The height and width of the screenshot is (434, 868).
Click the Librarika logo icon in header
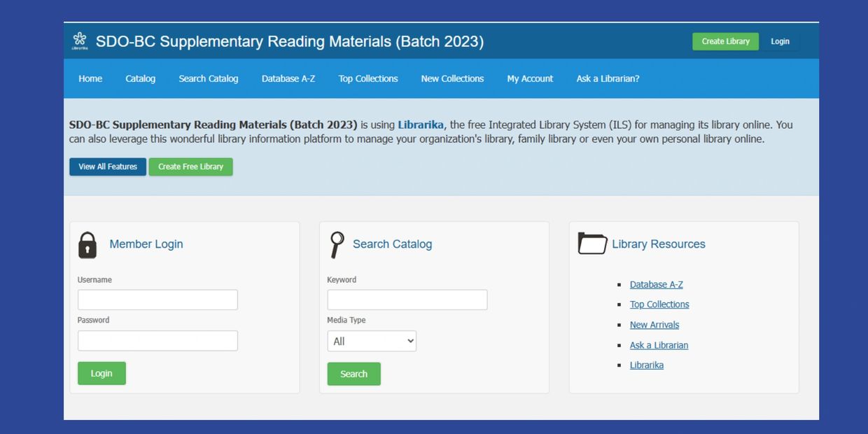80,41
